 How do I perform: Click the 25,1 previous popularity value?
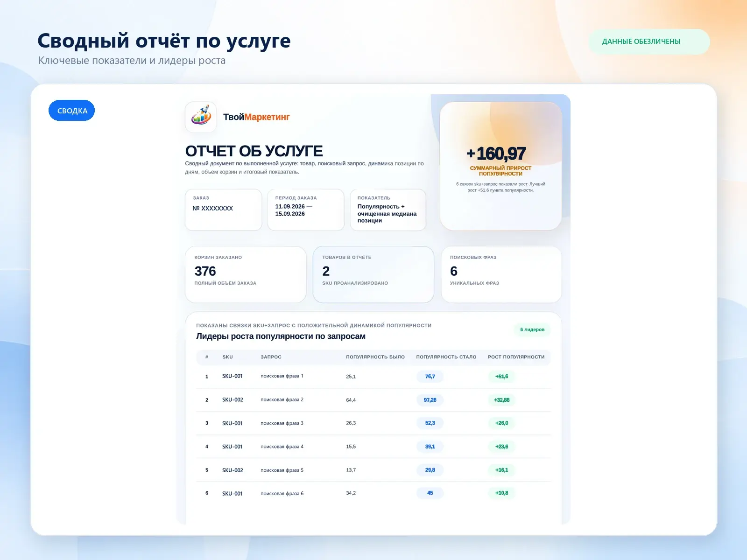351,377
